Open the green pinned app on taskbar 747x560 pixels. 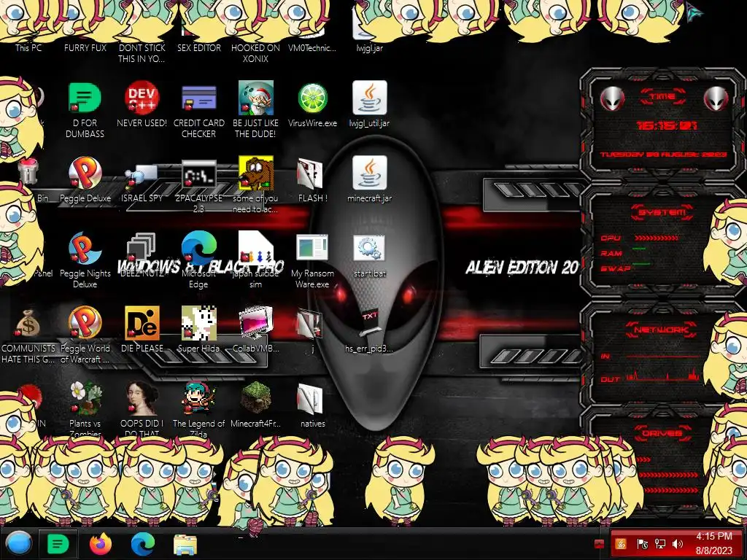point(58,544)
